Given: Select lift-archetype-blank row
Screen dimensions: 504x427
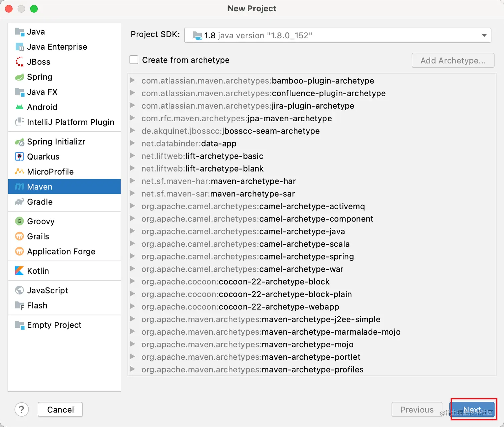Looking at the screenshot, I should coord(312,169).
